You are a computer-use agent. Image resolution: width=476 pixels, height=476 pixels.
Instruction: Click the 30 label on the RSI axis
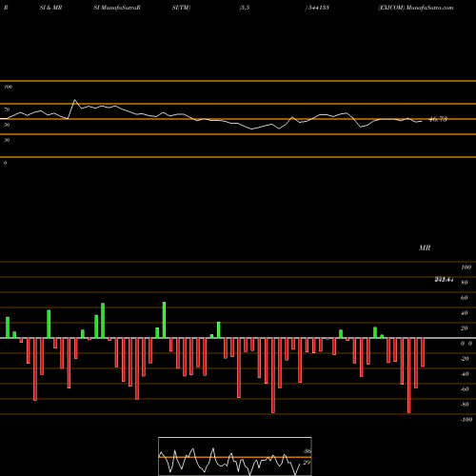click(x=7, y=140)
